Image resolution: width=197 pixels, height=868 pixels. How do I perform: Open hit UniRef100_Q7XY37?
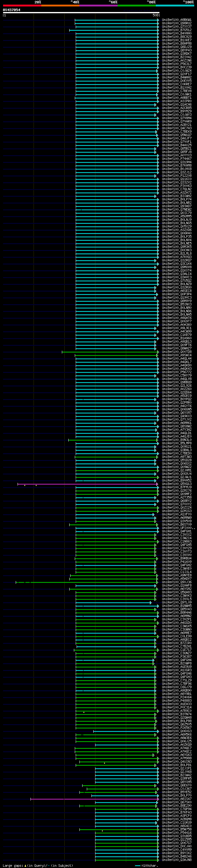click(176, 26)
